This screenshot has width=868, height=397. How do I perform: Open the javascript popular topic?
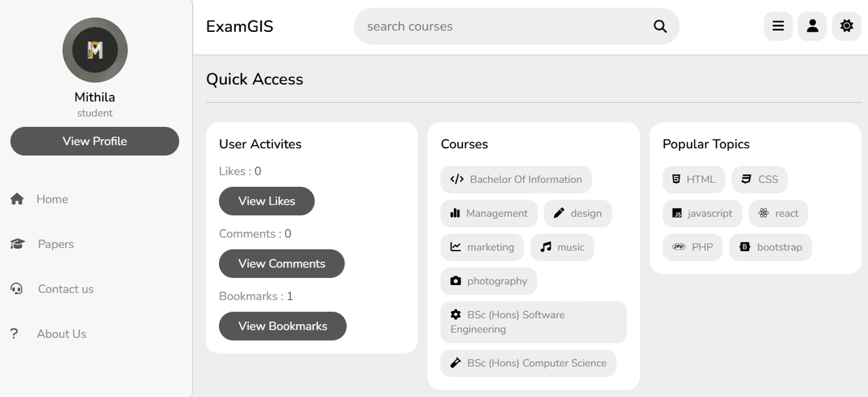[703, 213]
